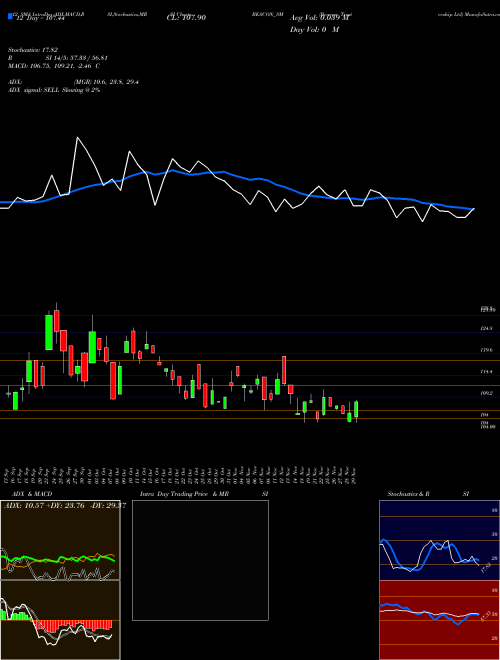
Task: Click the '(MGR) 10.6, 23.8, 29.4' values
Action: pyautogui.click(x=106, y=82)
